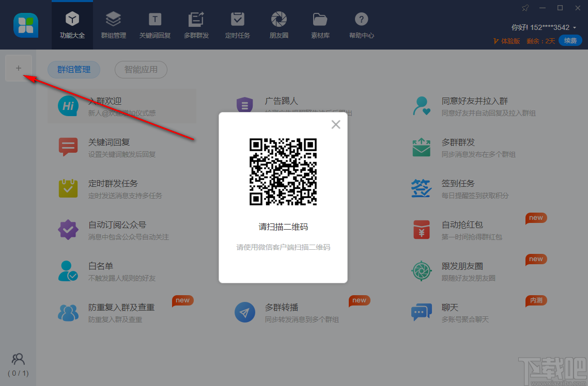Open 跟发朋友圈 shutter icon
The image size is (588, 386).
pyautogui.click(x=422, y=271)
